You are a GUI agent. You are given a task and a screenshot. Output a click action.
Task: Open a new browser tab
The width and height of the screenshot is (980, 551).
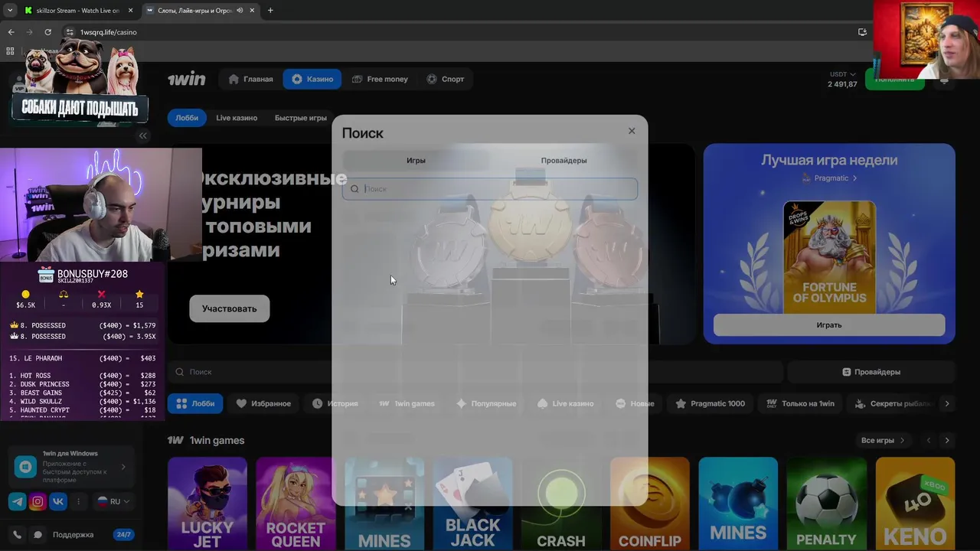270,11
